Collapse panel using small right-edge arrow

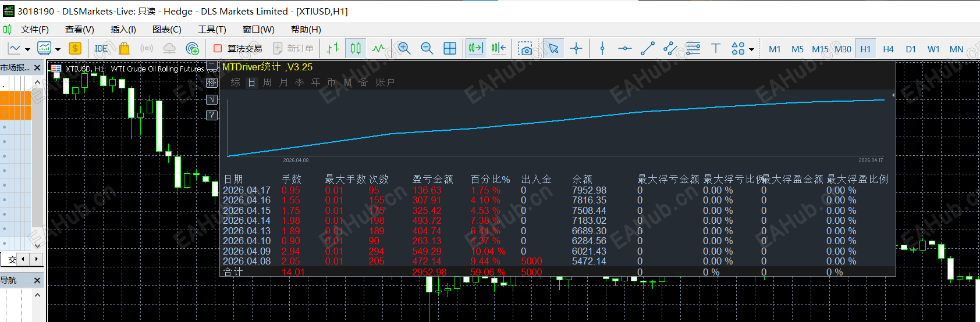[893, 95]
